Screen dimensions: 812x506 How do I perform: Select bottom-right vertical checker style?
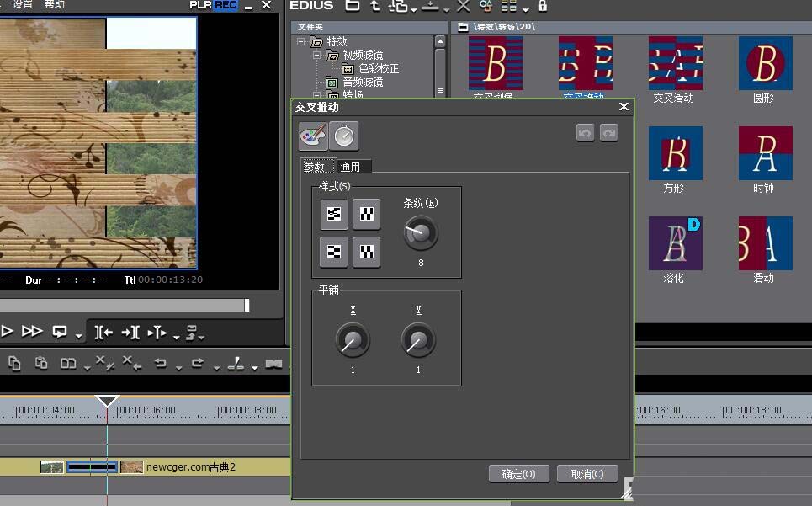[x=367, y=252]
